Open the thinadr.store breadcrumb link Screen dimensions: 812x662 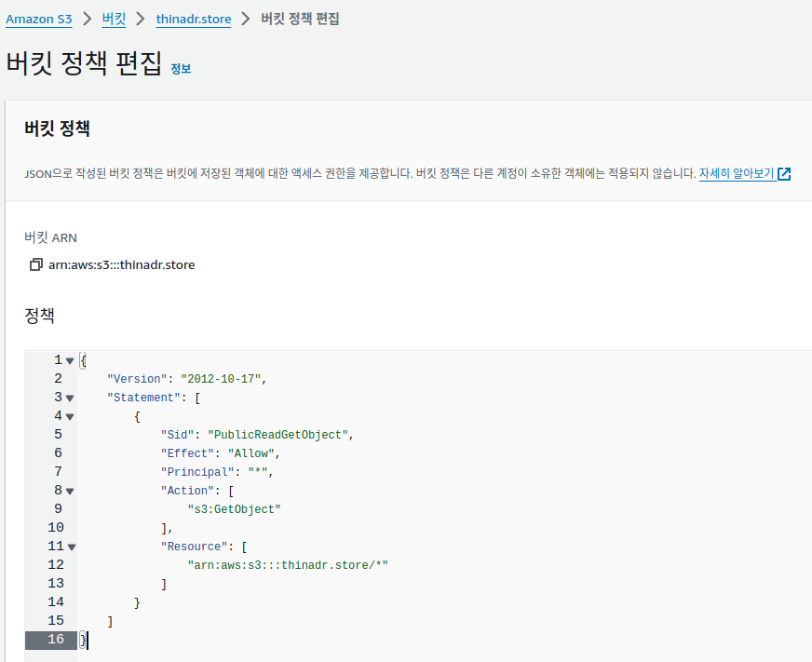194,20
